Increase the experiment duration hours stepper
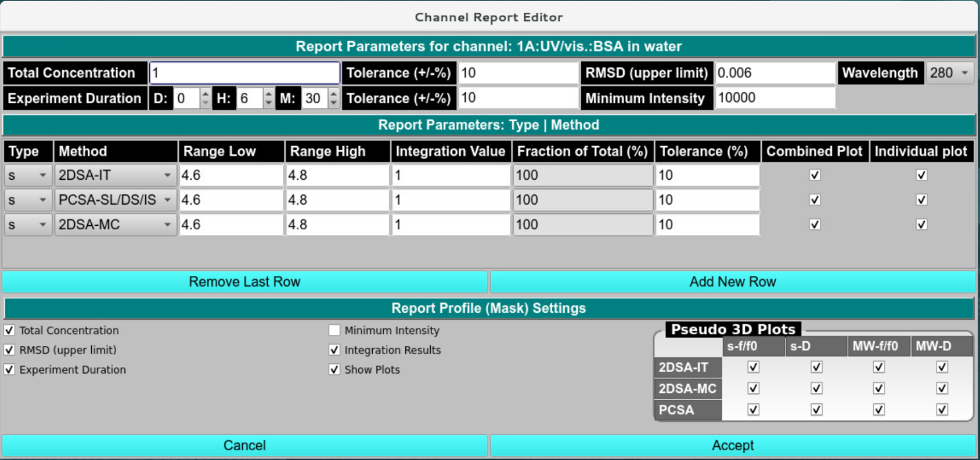 point(269,94)
